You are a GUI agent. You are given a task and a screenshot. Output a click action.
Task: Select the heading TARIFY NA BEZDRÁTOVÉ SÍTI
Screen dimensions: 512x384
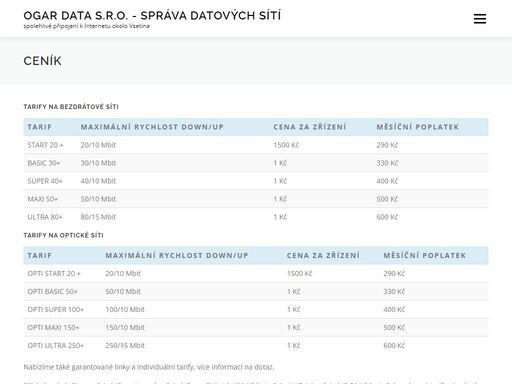click(x=71, y=107)
